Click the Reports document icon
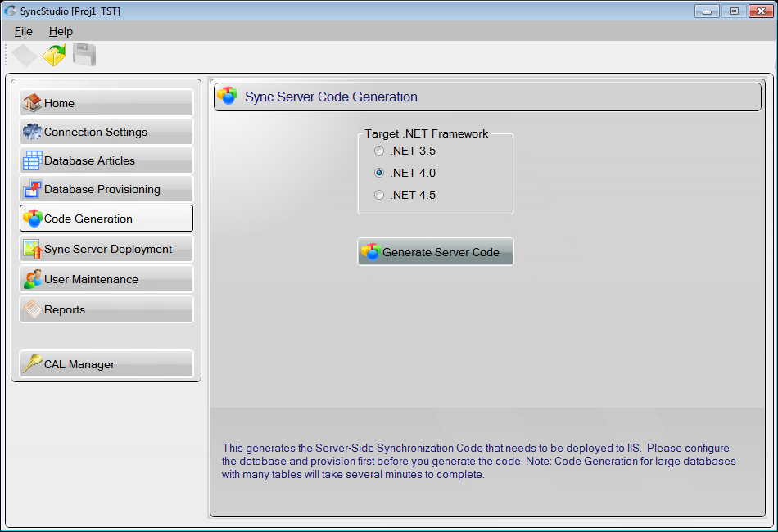Viewport: 778px width, 532px height. [x=32, y=309]
